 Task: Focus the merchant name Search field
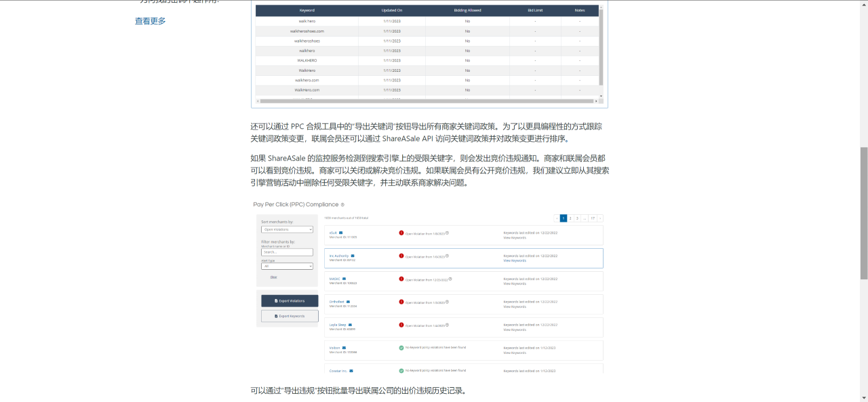pos(287,252)
